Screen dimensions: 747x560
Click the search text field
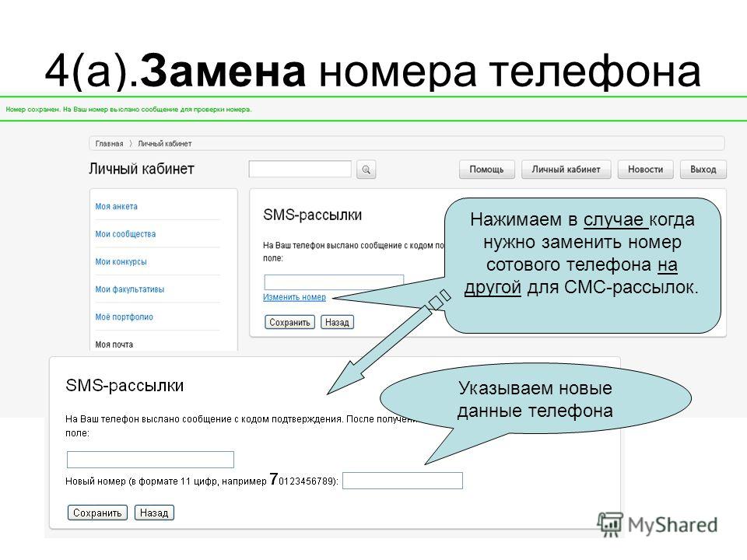pos(300,169)
